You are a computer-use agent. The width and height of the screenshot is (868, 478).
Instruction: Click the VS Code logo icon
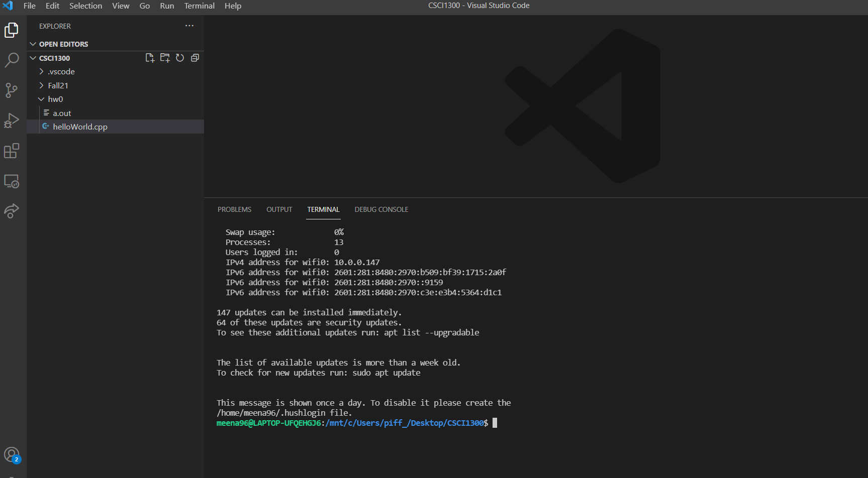[8, 6]
